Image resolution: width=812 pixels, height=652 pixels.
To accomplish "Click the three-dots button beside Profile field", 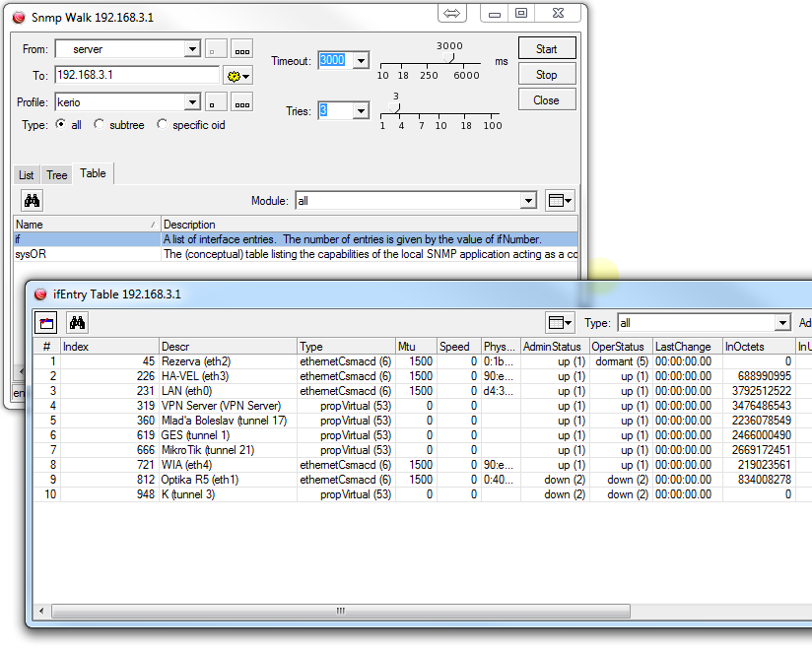I will pyautogui.click(x=241, y=102).
